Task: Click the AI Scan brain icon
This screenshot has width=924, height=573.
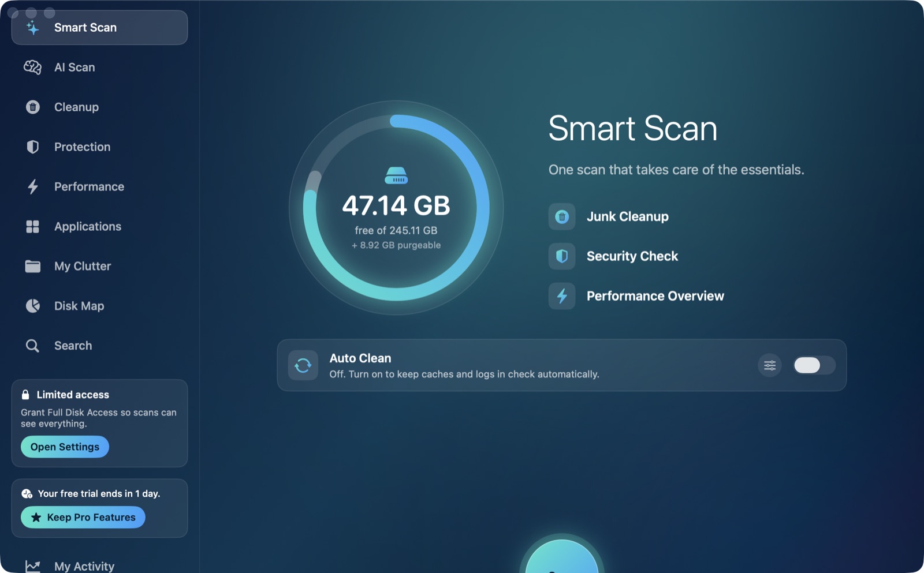Action: 32,68
